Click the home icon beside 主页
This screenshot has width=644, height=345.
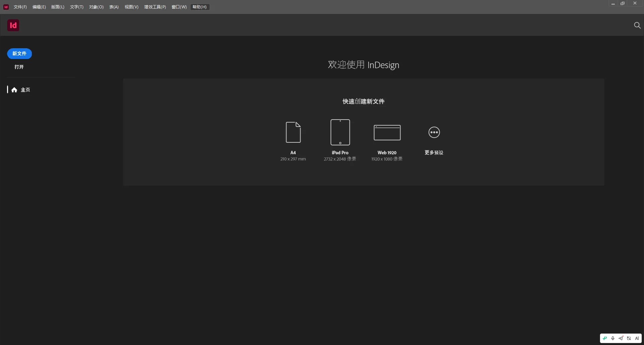click(14, 90)
